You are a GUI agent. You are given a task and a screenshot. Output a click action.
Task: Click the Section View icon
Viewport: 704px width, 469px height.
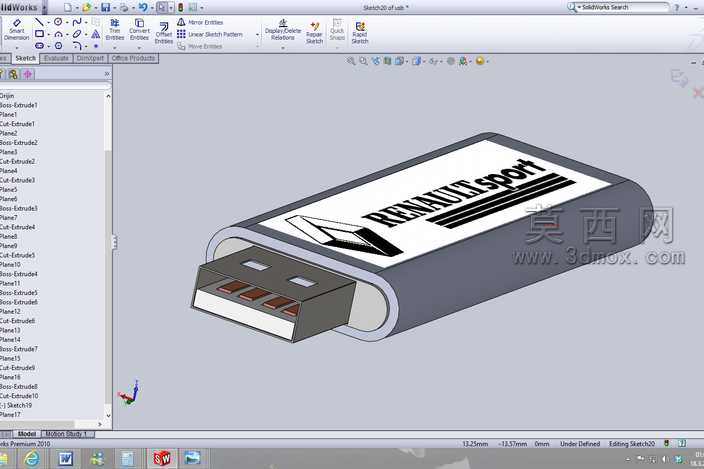coord(387,61)
